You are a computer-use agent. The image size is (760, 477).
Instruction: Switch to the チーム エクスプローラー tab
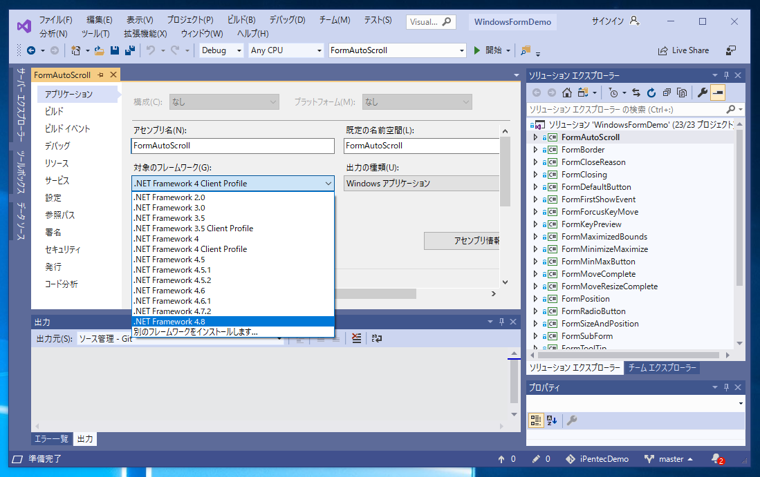coord(662,368)
